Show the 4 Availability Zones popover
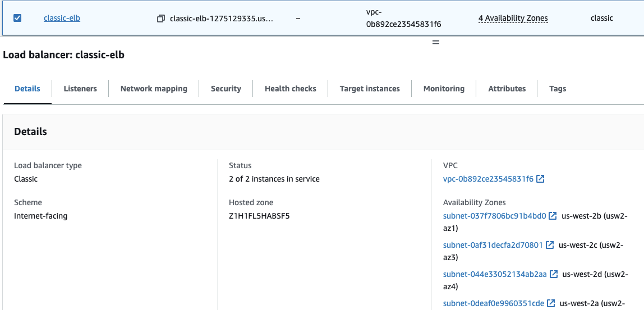 click(x=513, y=18)
